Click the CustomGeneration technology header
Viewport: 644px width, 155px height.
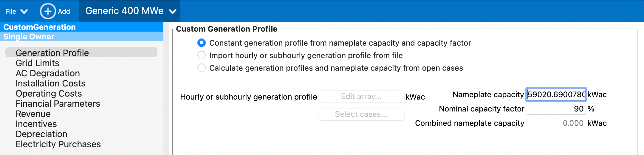click(x=40, y=27)
